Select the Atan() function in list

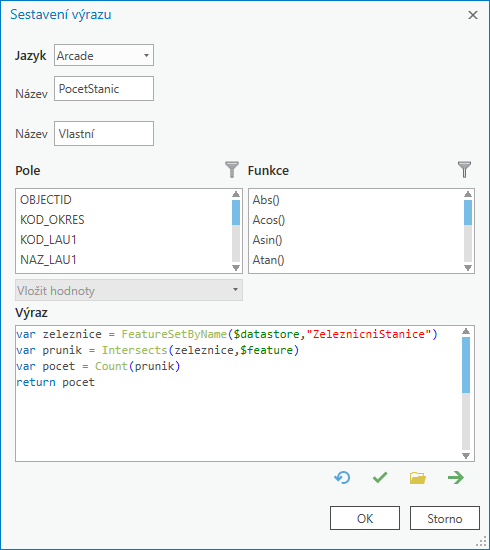[x=269, y=260]
